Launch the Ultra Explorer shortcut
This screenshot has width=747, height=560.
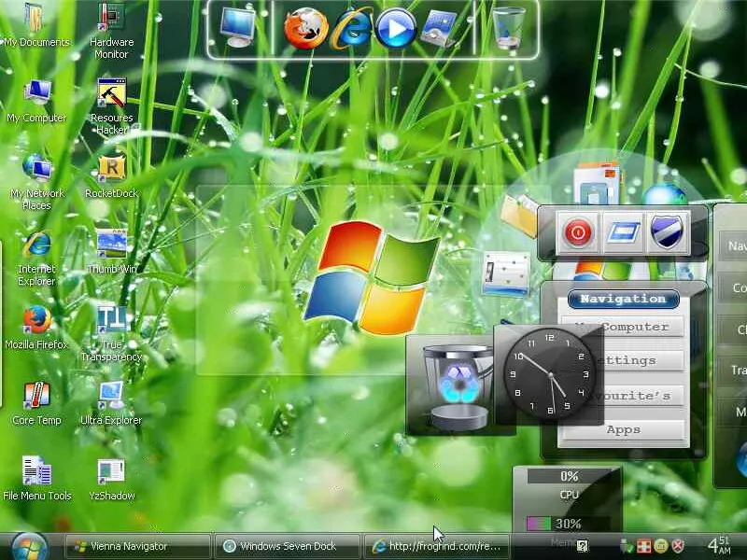click(x=111, y=403)
